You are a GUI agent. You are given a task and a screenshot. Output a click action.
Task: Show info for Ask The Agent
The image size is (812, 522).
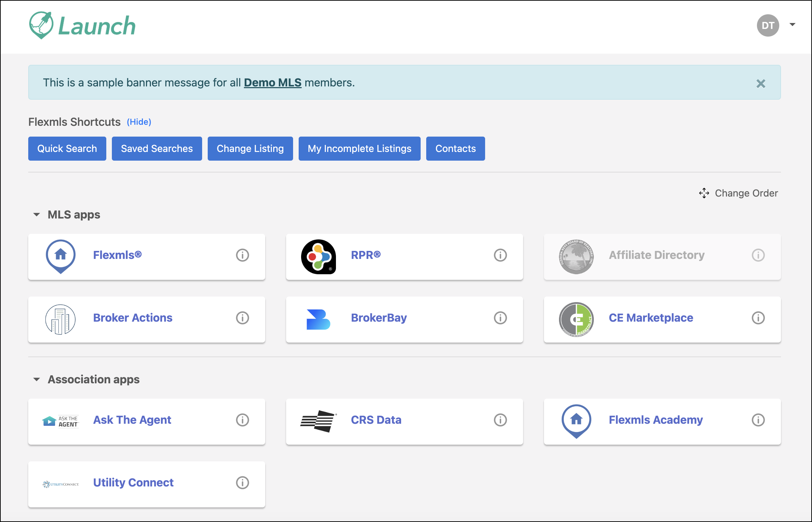pos(243,420)
